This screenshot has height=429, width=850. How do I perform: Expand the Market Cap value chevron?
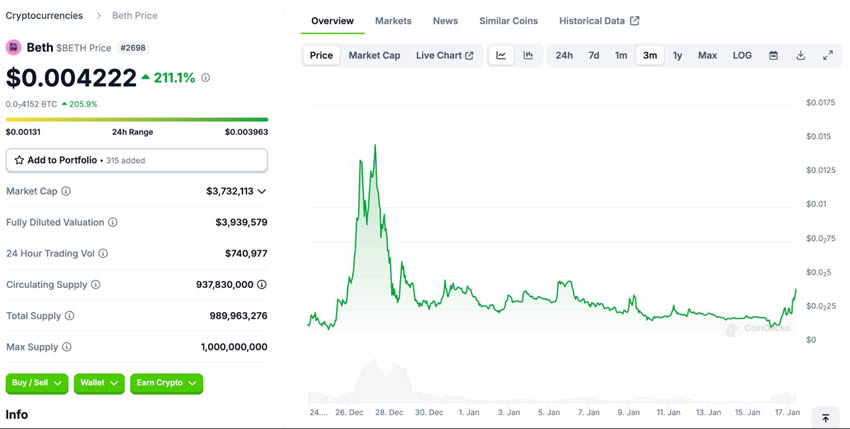click(262, 191)
